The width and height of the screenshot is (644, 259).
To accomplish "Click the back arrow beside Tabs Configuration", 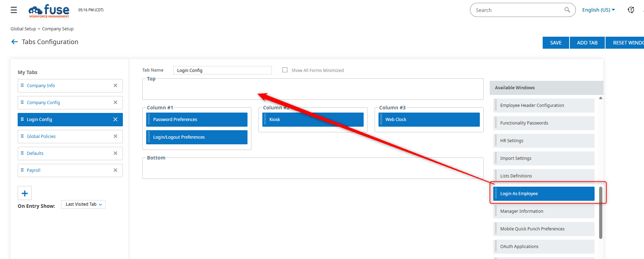I will click(14, 42).
